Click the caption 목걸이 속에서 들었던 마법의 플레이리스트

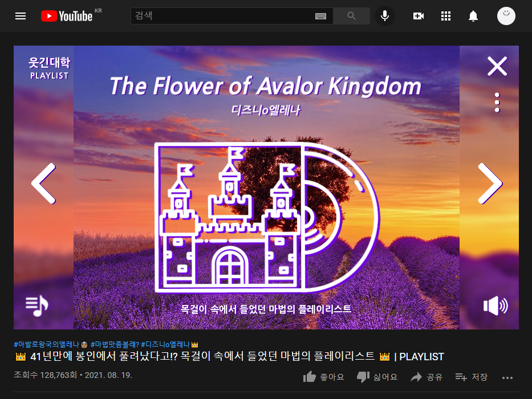click(266, 309)
